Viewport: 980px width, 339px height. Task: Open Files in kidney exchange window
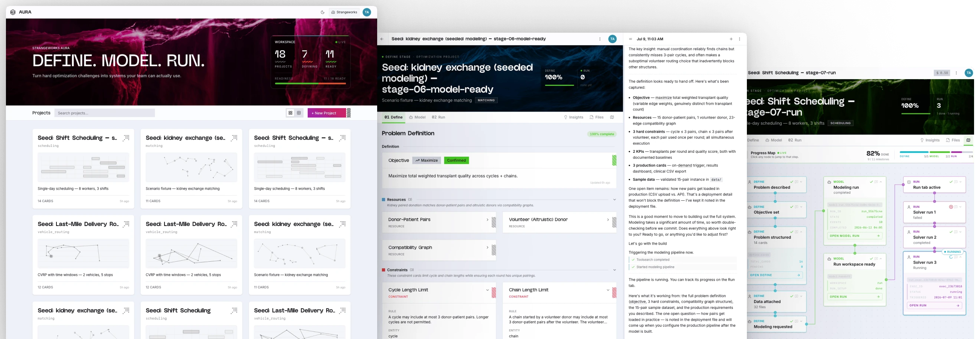point(597,117)
